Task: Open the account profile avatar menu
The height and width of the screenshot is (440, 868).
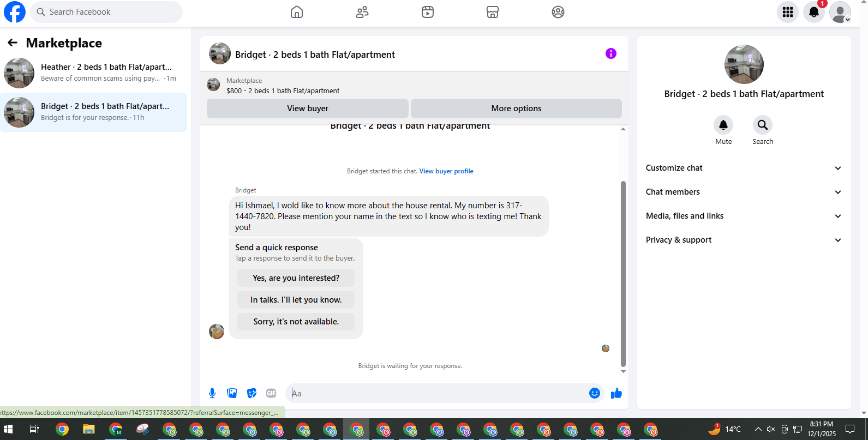Action: (x=840, y=12)
